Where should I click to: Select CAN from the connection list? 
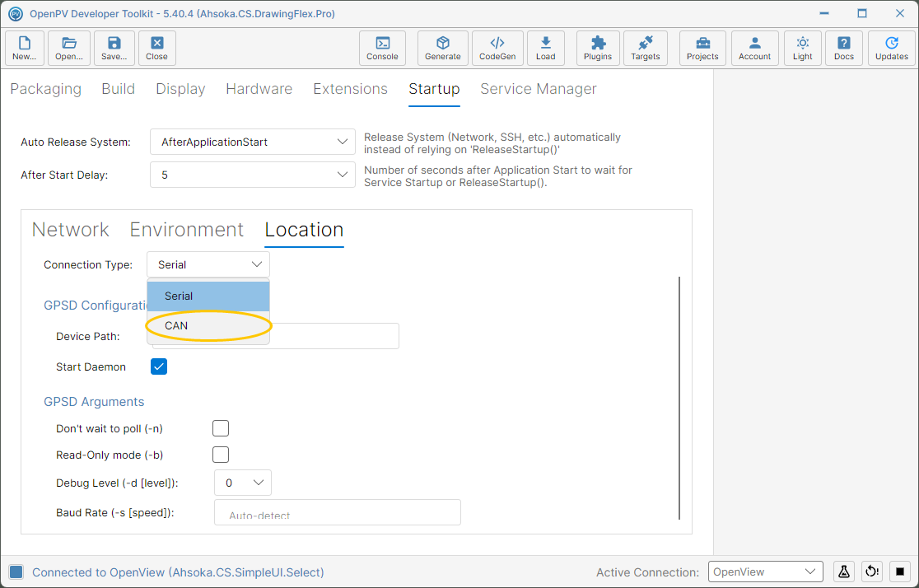coord(208,326)
